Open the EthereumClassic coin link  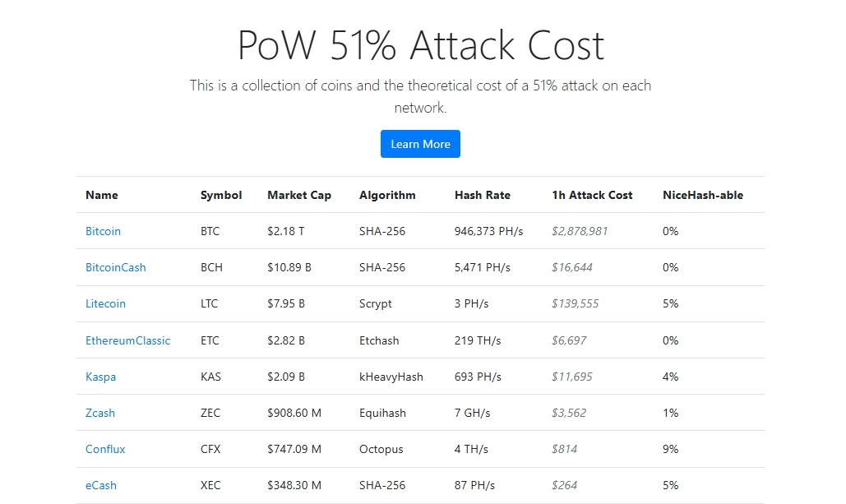coord(127,340)
